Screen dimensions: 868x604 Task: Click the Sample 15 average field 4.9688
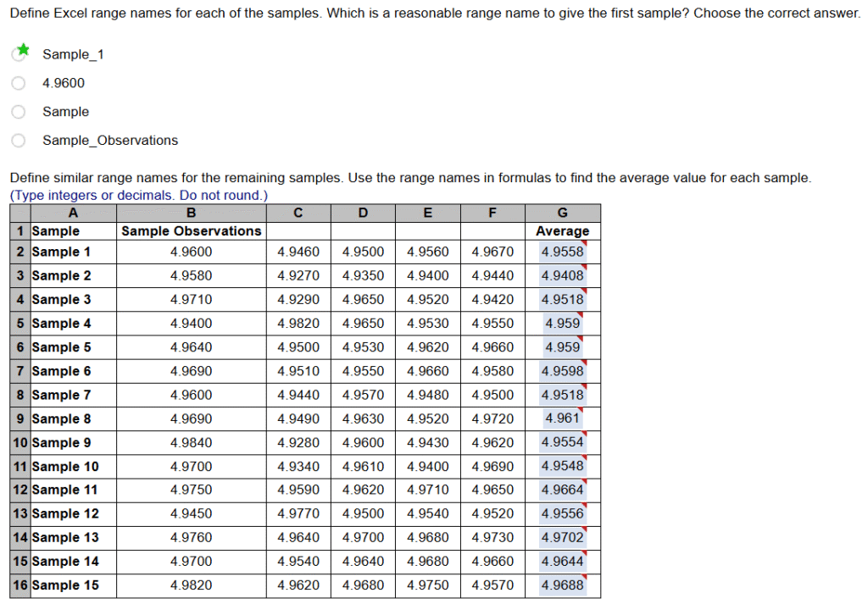(562, 585)
